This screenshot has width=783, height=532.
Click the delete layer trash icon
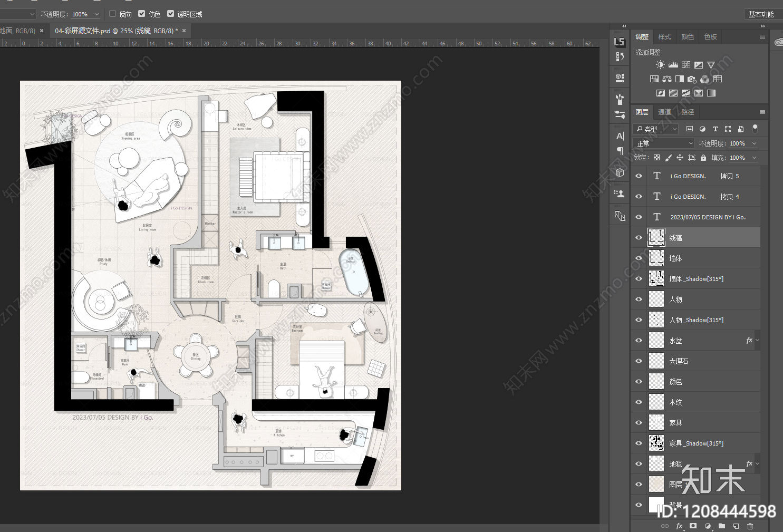tap(750, 526)
